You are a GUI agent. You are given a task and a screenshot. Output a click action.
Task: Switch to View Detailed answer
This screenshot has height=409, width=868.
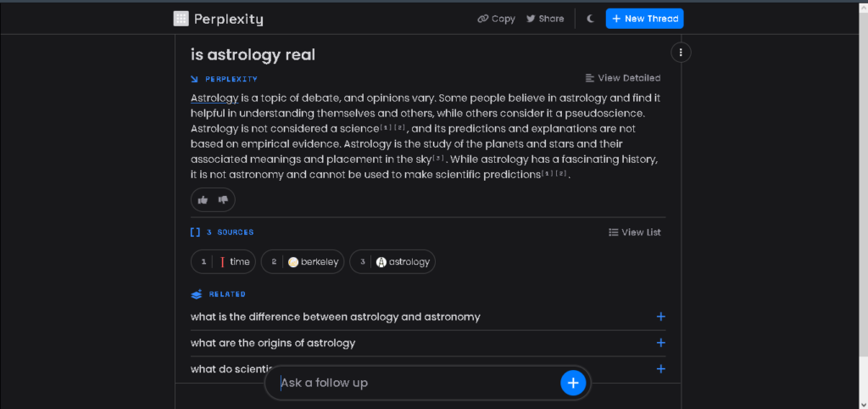click(623, 78)
